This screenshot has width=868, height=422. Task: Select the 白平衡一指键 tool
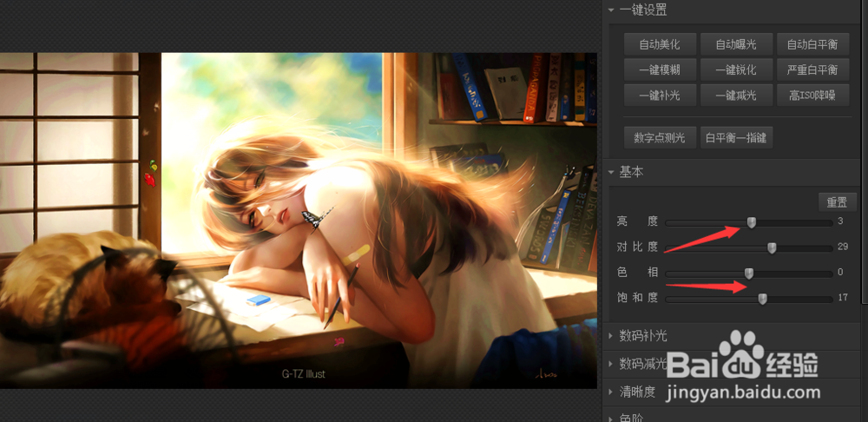pyautogui.click(x=736, y=138)
